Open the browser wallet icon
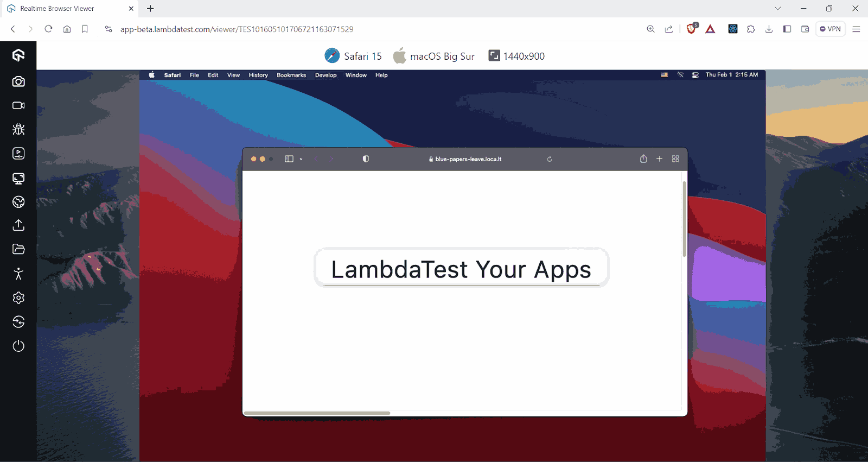This screenshot has width=868, height=462. 805,29
